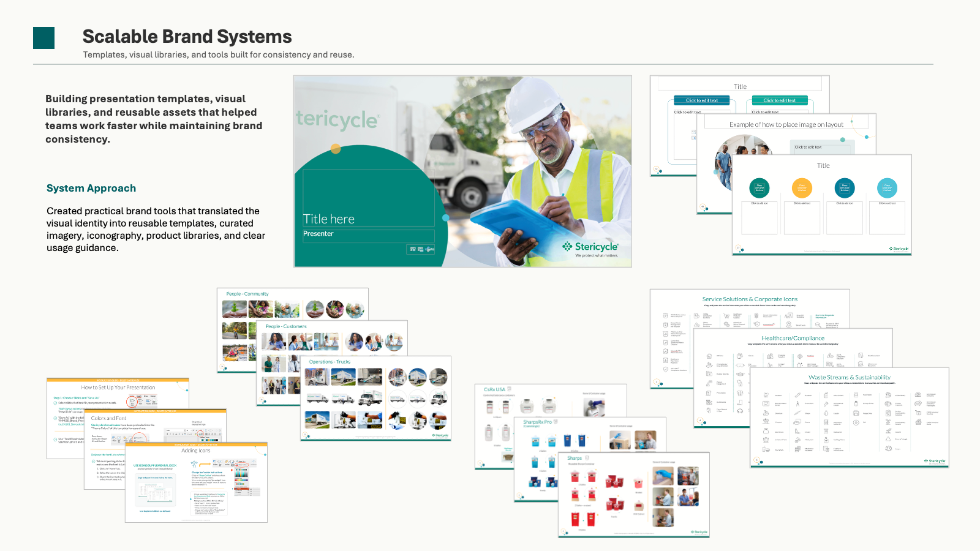The height and width of the screenshot is (551, 980).
Task: Click the 'Templates, visual libraries' subtitle line
Action: click(x=219, y=54)
